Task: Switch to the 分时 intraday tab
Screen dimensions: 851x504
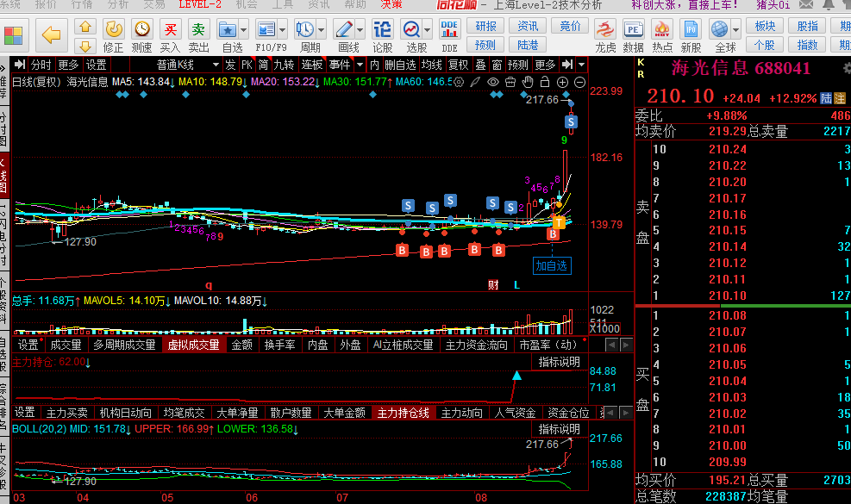Action: coord(41,65)
